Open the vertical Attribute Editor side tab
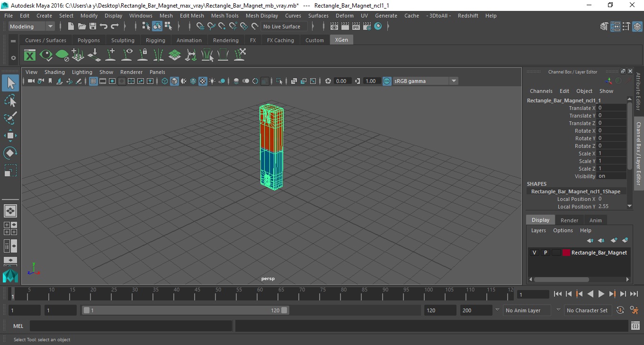Screen dimensions: 644x345 [x=638, y=91]
